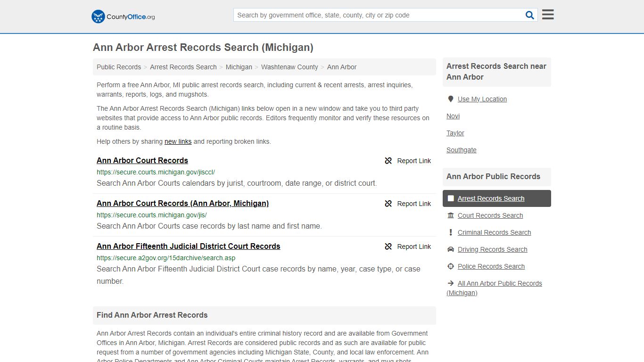
Task: Click the Find Ann Arbor Arrest Records heading
Action: 152,315
